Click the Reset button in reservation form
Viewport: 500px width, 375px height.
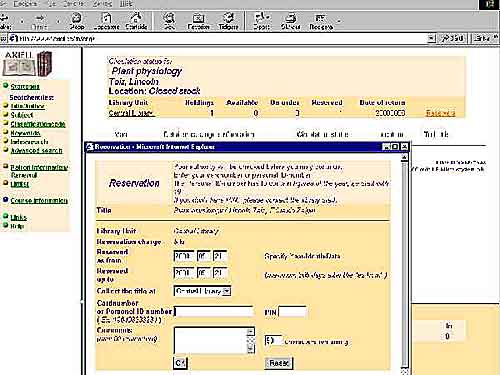pos(279,363)
